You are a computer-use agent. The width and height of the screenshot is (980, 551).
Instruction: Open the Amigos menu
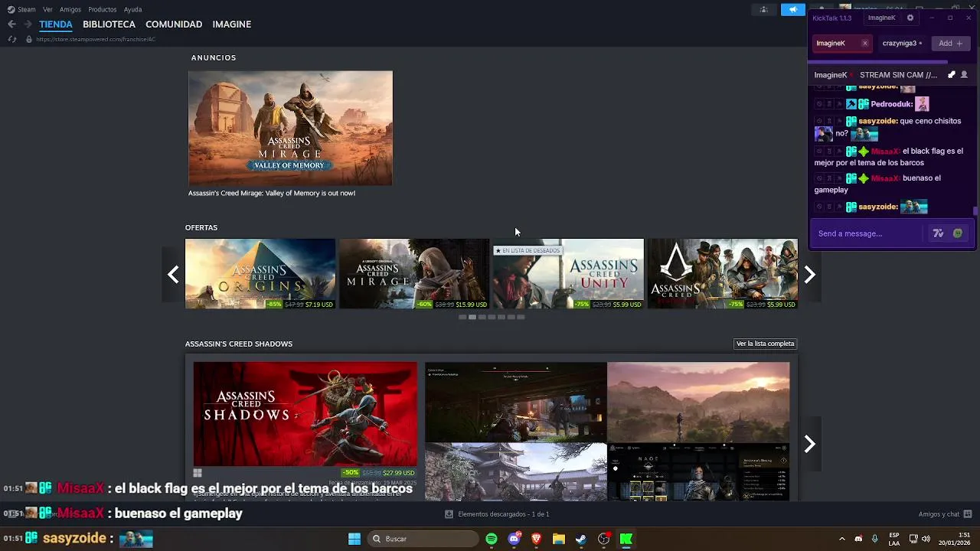pyautogui.click(x=70, y=9)
